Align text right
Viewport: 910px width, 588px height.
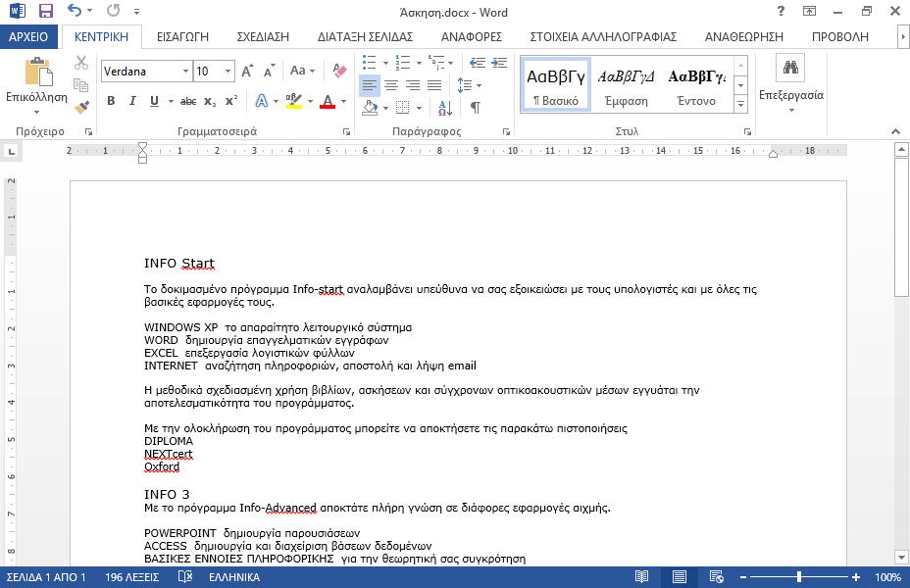click(x=413, y=85)
